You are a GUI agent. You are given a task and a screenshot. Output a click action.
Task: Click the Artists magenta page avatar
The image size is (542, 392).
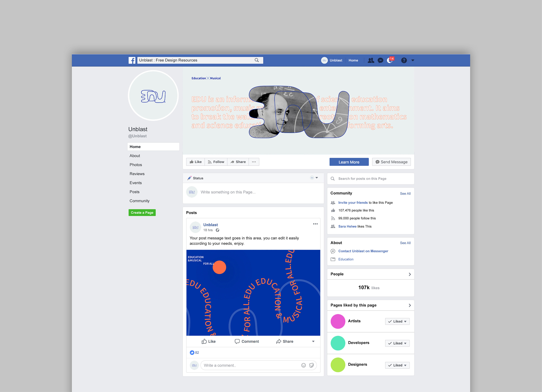[338, 321]
